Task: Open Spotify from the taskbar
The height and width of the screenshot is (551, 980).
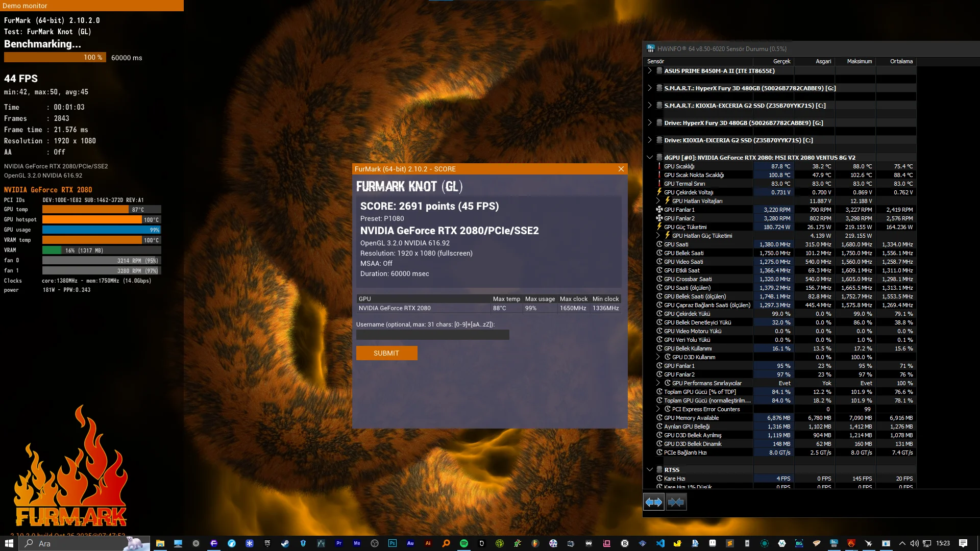Action: click(463, 543)
